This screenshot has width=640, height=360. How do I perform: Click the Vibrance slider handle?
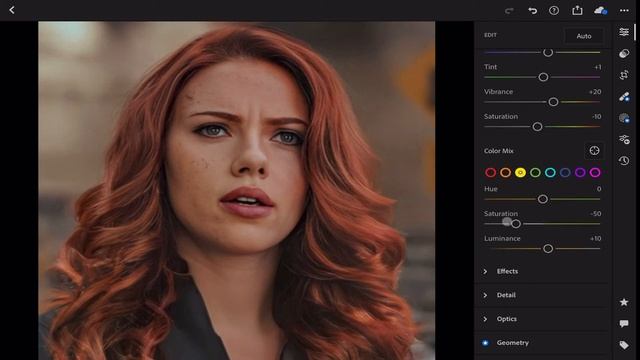pos(553,102)
